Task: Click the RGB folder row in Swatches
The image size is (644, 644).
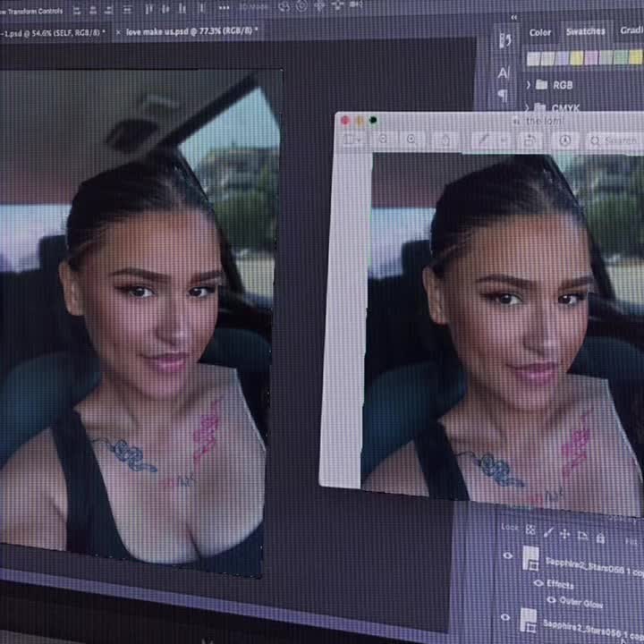Action: (x=585, y=85)
